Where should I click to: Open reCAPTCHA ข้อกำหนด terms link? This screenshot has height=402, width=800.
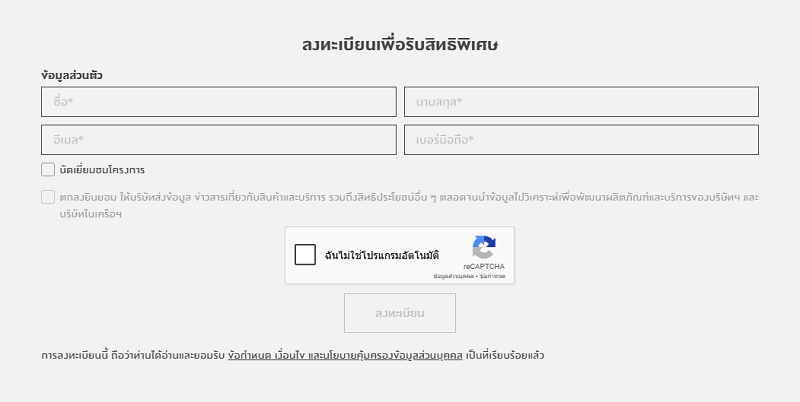[492, 276]
